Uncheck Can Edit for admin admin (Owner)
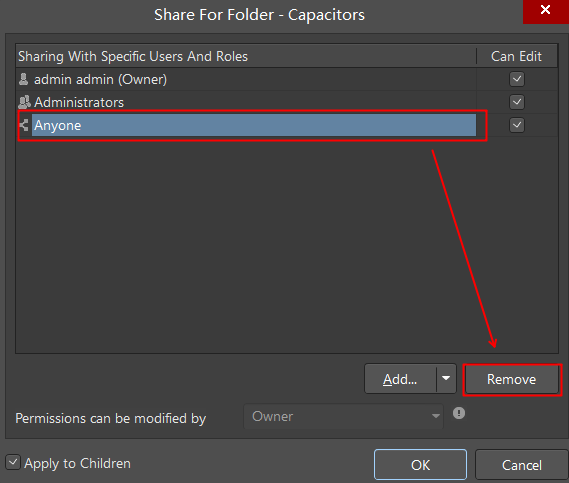This screenshot has width=569, height=483. click(517, 79)
